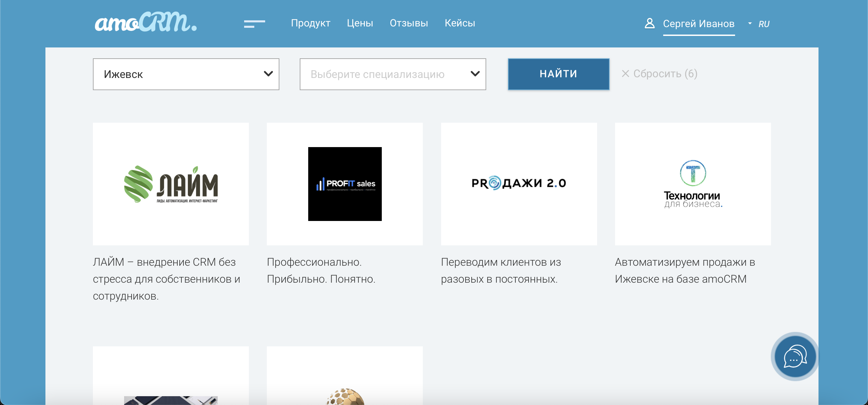This screenshot has width=868, height=405.
Task: Click Профессионально. Прибыльно. Понятно. description
Action: [x=321, y=270]
